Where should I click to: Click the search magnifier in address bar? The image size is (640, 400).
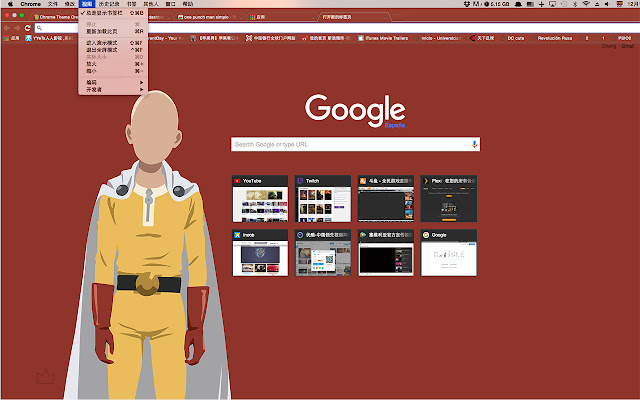point(39,28)
